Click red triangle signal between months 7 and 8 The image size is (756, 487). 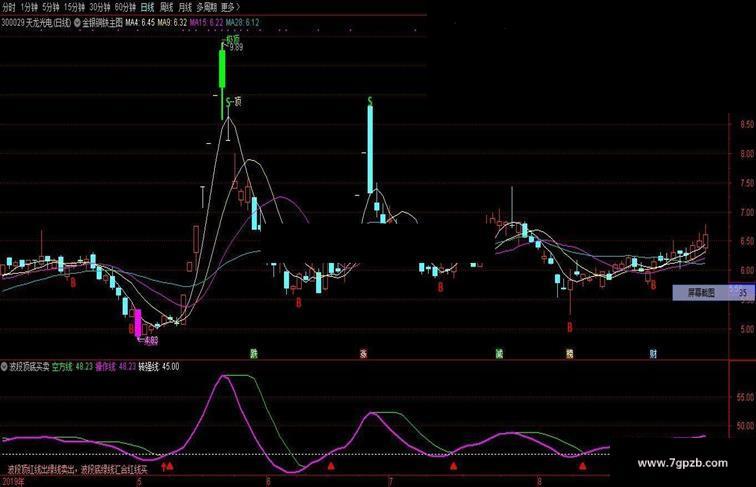(x=453, y=466)
